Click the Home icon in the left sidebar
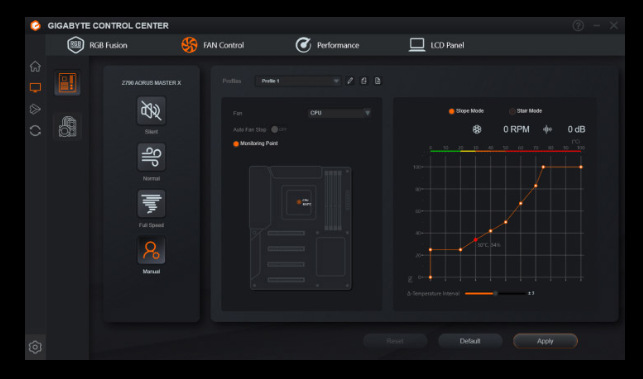 click(35, 66)
